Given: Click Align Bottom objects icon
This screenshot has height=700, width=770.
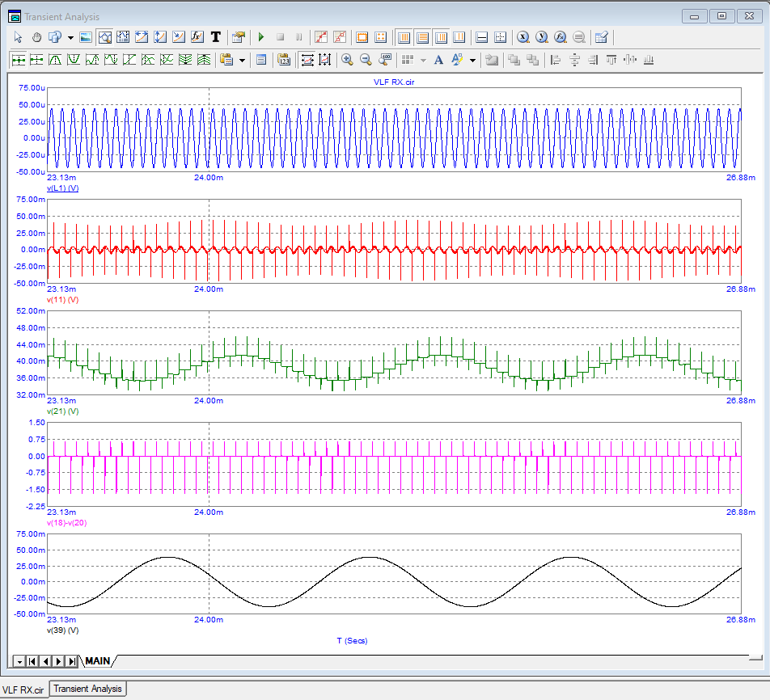Looking at the screenshot, I should [649, 60].
